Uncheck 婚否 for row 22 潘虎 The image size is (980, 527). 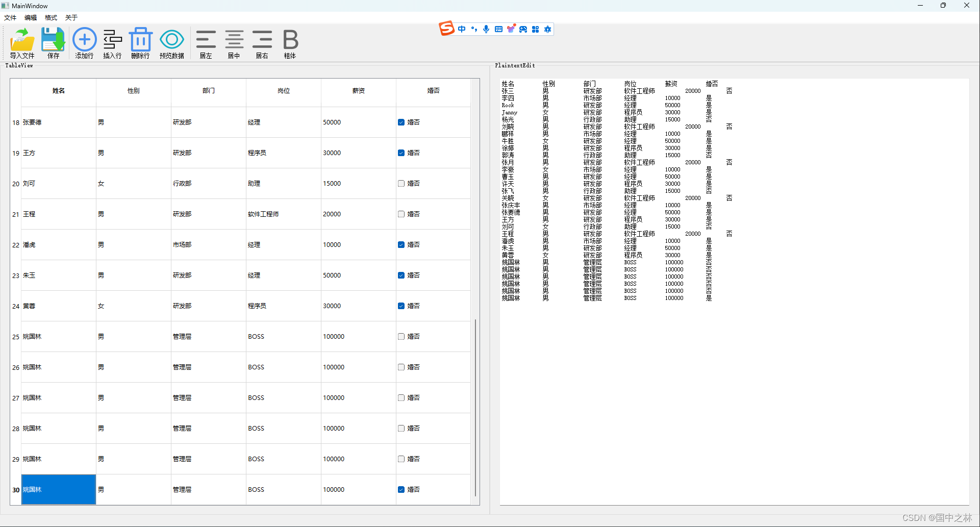[x=401, y=245]
